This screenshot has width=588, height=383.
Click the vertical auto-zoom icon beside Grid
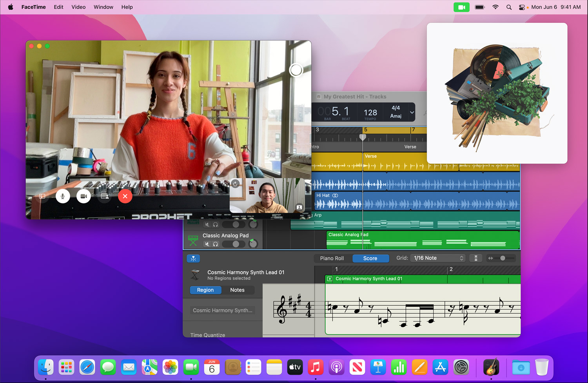coord(476,258)
